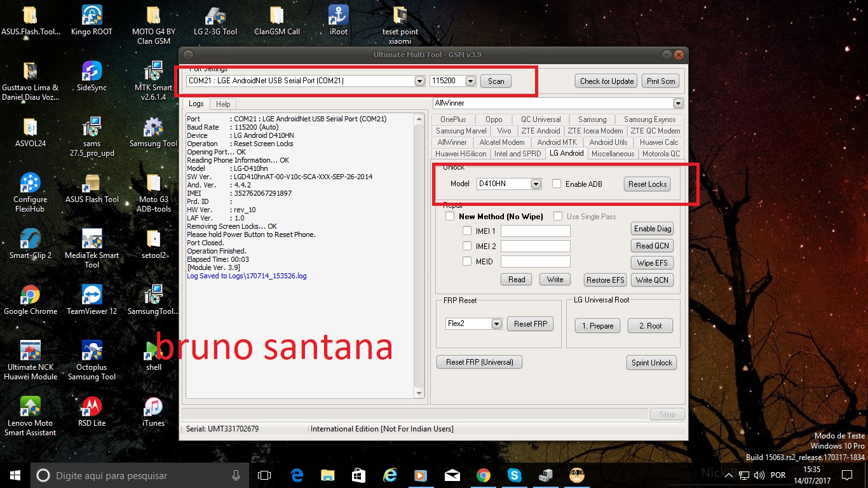Click Check for Update button
This screenshot has width=868, height=488.
coord(607,81)
